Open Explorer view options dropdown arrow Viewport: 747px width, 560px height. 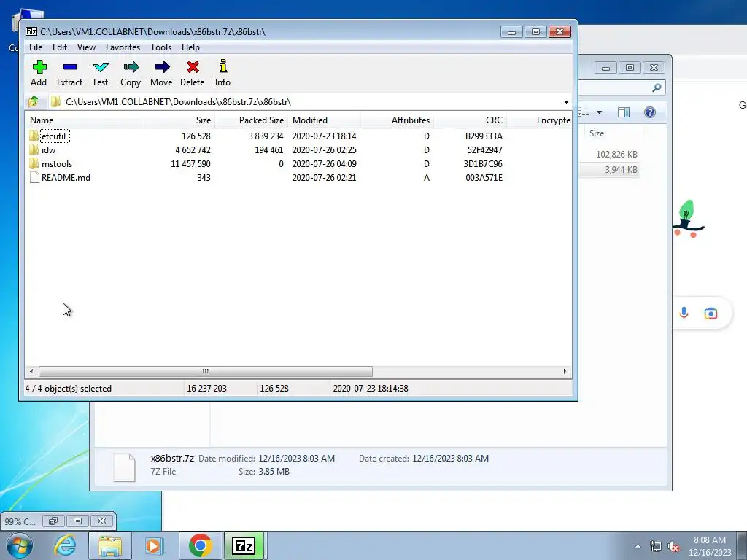[x=600, y=112]
